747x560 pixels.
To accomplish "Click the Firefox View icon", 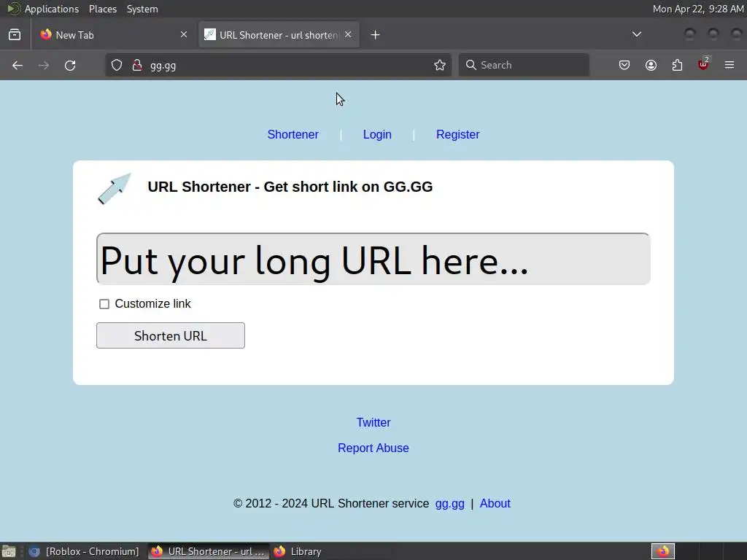I will click(x=15, y=35).
